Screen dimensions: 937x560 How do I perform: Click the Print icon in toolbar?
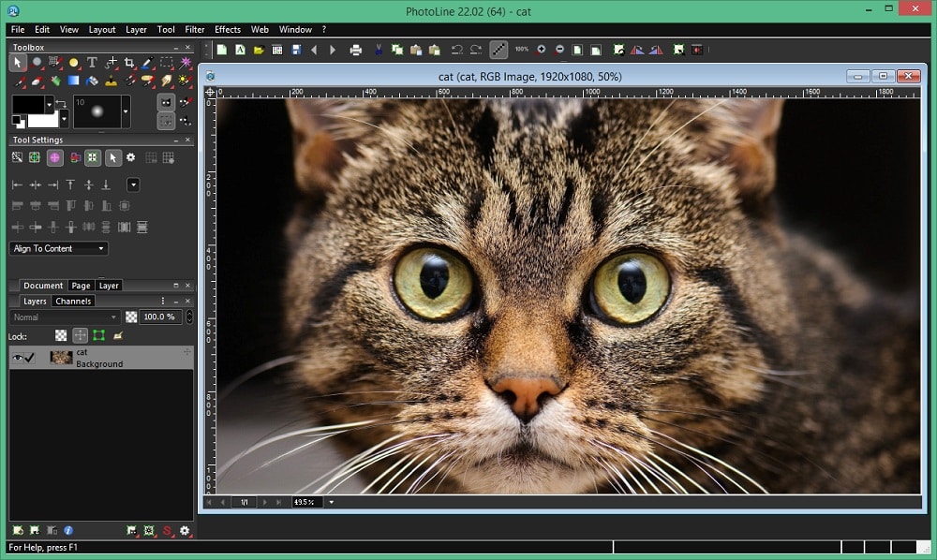coord(355,50)
